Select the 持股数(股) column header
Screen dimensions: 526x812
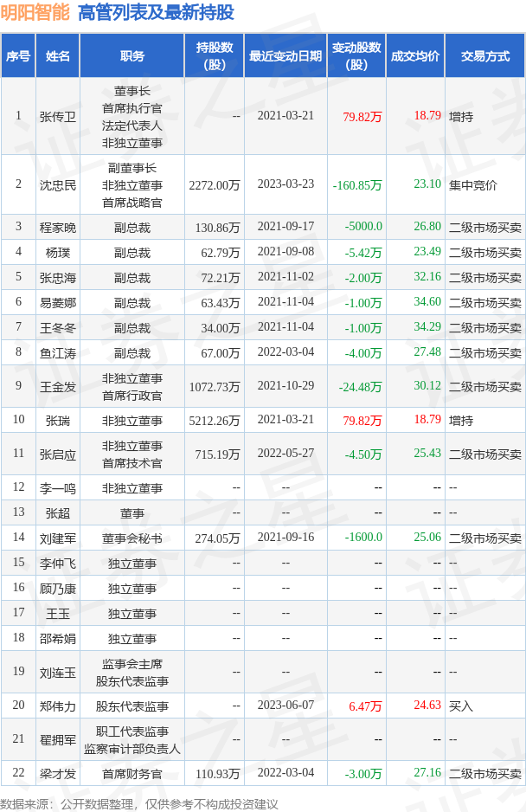coord(215,56)
